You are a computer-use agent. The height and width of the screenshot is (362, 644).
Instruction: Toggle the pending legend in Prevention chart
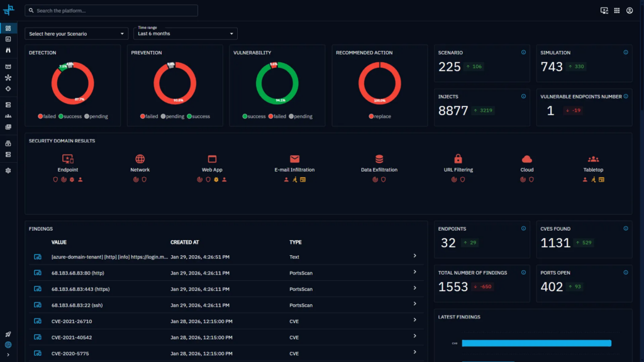tap(174, 116)
